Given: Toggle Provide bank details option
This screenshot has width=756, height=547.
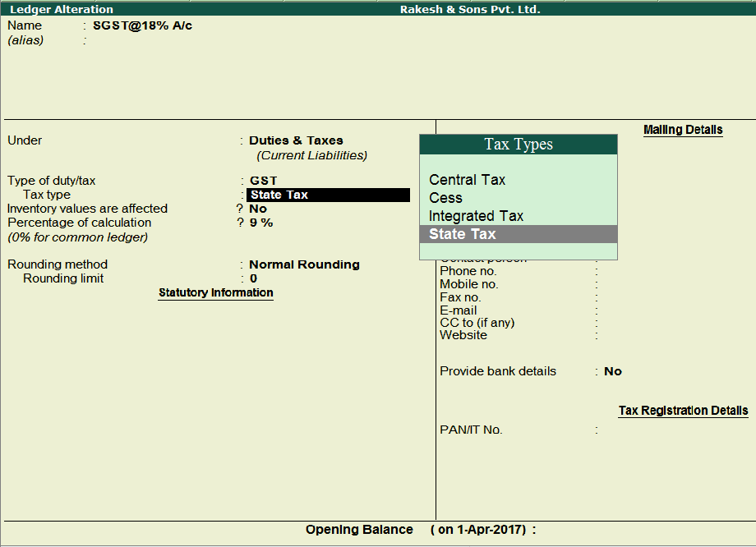Looking at the screenshot, I should [612, 370].
